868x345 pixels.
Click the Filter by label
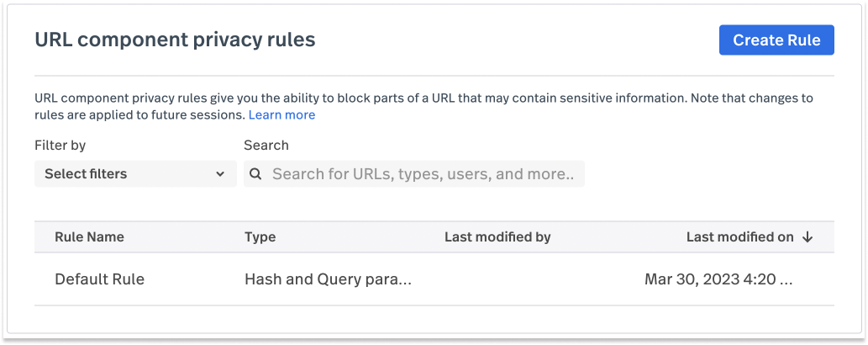60,146
